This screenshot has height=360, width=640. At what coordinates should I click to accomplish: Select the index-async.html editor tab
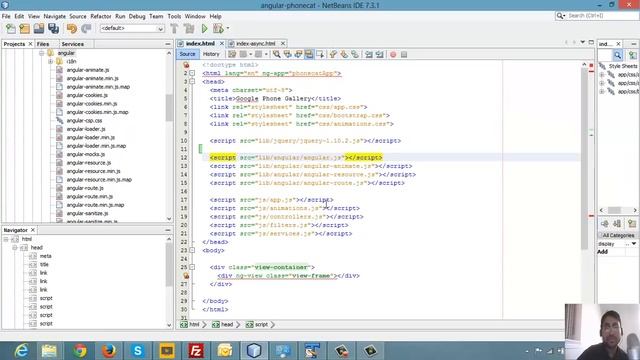(x=256, y=43)
